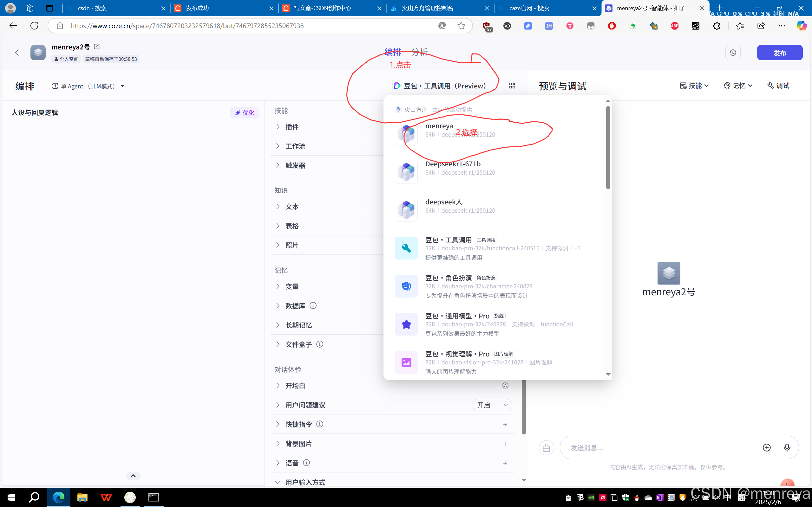The height and width of the screenshot is (507, 812).
Task: Click the plus circle attachment icon
Action: [767, 448]
